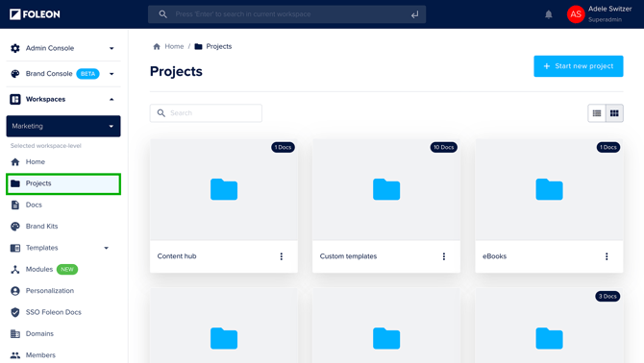Switch to list view
644x363 pixels.
(x=597, y=113)
